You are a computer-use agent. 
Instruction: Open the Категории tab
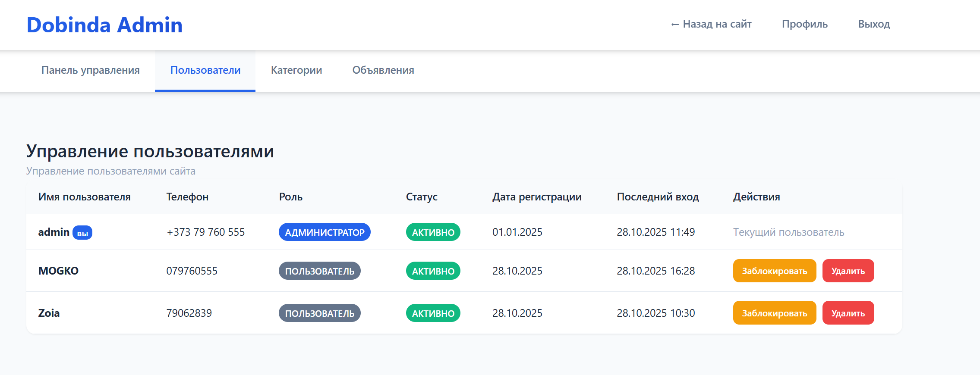[x=296, y=70]
